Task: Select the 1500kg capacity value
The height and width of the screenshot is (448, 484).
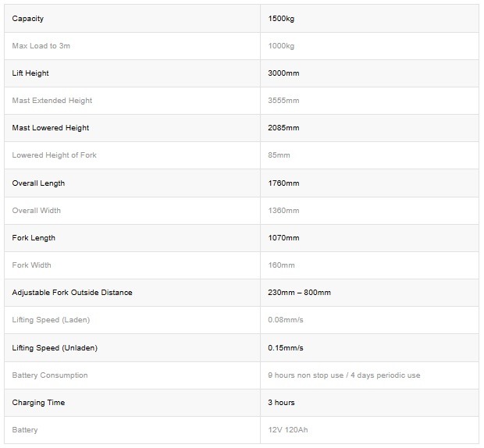Action: click(281, 19)
